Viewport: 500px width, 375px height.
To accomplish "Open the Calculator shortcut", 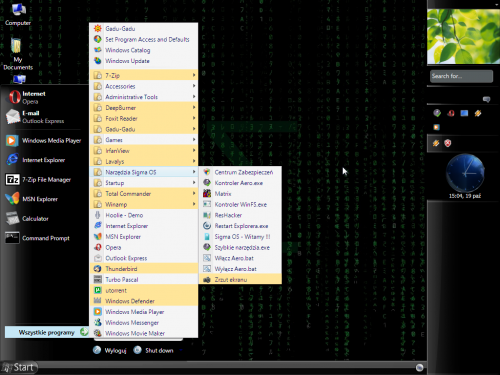I will 42,219.
